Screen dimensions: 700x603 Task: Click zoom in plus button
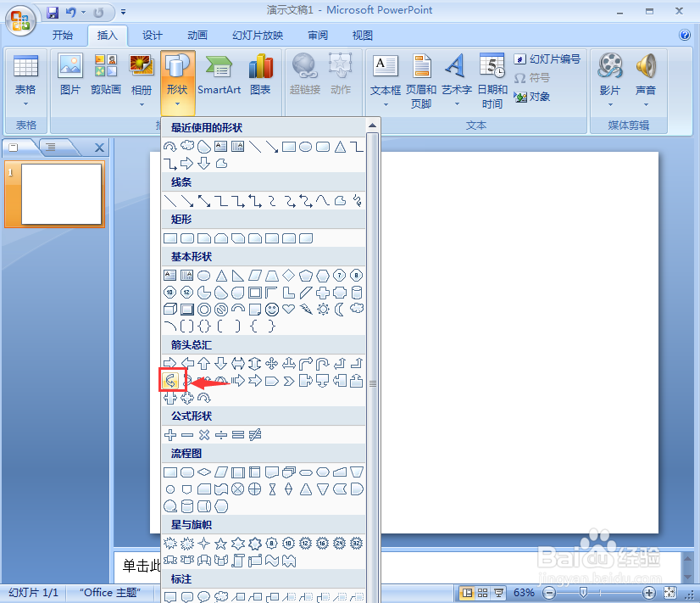click(648, 593)
